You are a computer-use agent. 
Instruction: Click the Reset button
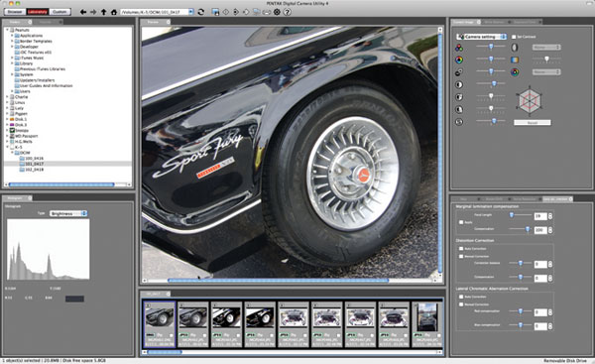[x=532, y=123]
